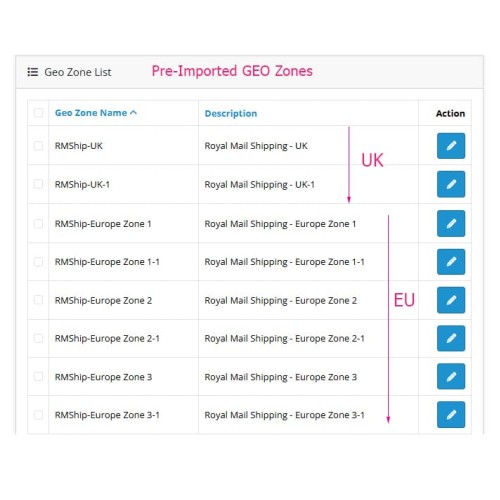Click pencil icon for RMShip-UK-1

coord(451,184)
